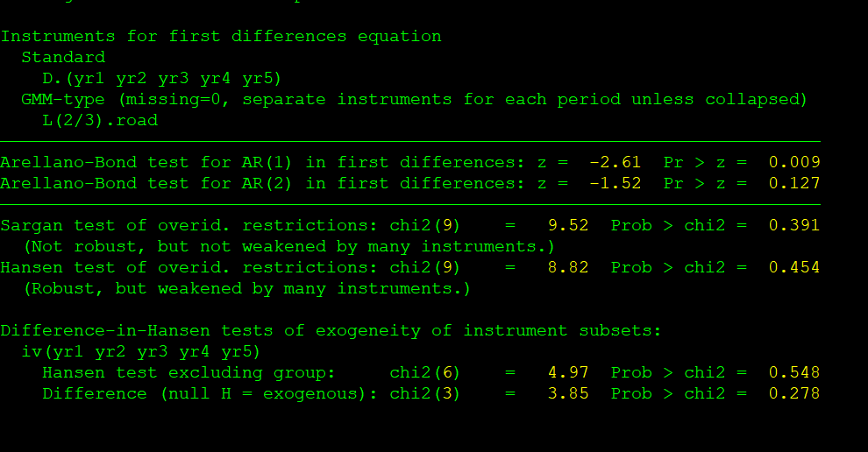Click the 'Standard' instruments label
868x452 pixels.
click(63, 58)
